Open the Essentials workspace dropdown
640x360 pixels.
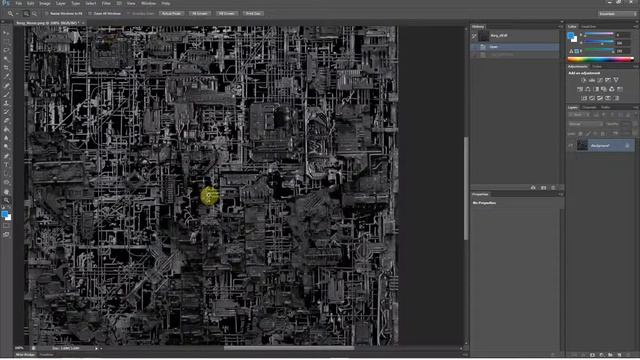(618, 13)
